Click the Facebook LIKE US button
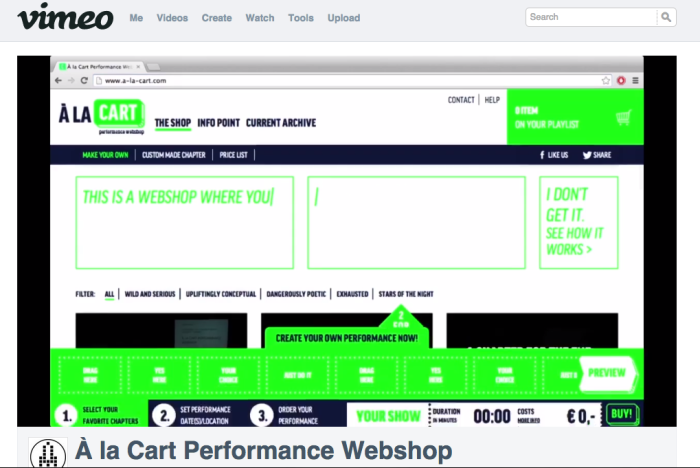 [x=554, y=155]
